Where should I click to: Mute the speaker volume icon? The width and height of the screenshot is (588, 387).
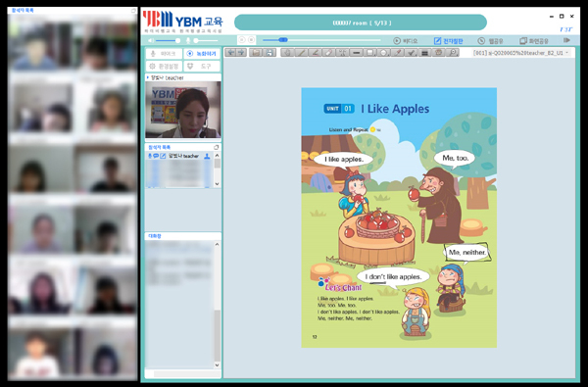tap(150, 40)
